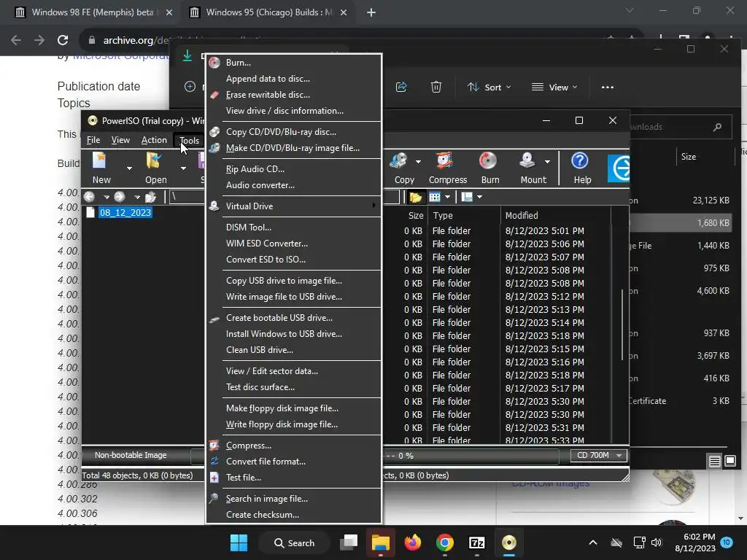Image resolution: width=747 pixels, height=560 pixels.
Task: Expand the Open button dropdown arrow
Action: [183, 168]
